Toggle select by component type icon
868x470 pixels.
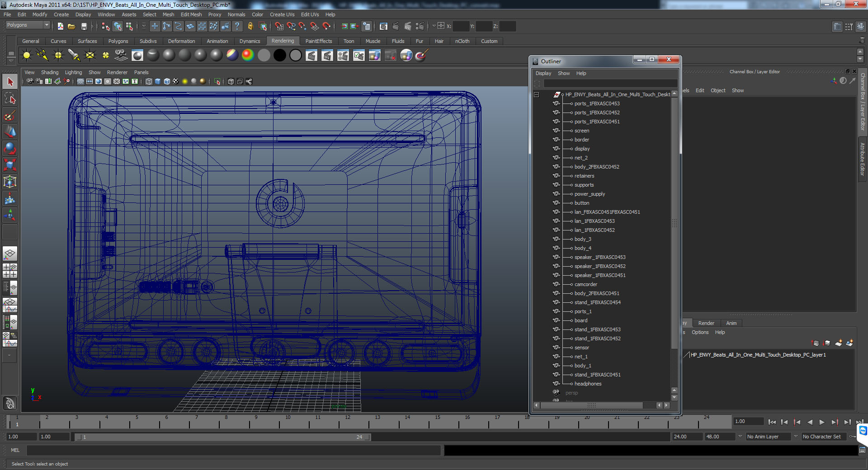pos(129,26)
